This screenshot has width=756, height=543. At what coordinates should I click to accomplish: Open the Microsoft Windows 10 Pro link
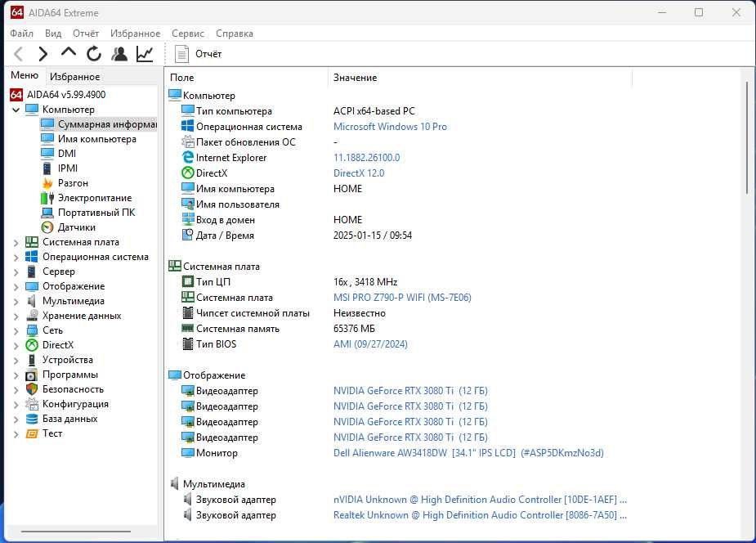point(390,127)
